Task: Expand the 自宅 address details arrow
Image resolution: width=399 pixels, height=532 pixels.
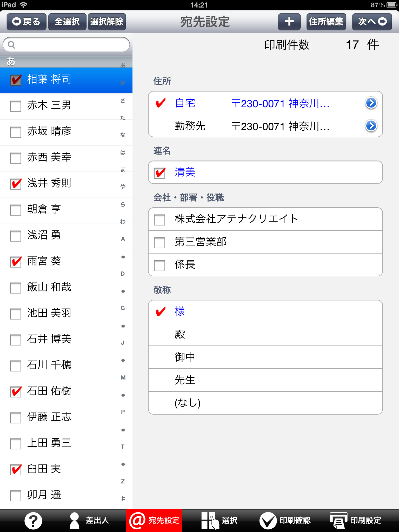Action: (371, 103)
